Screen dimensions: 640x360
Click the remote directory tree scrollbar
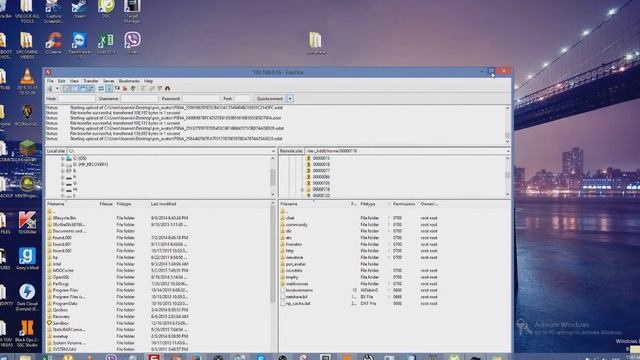tap(508, 176)
